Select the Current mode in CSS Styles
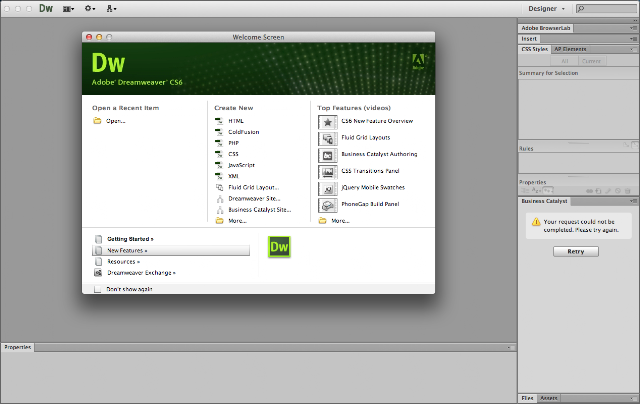 click(x=591, y=61)
